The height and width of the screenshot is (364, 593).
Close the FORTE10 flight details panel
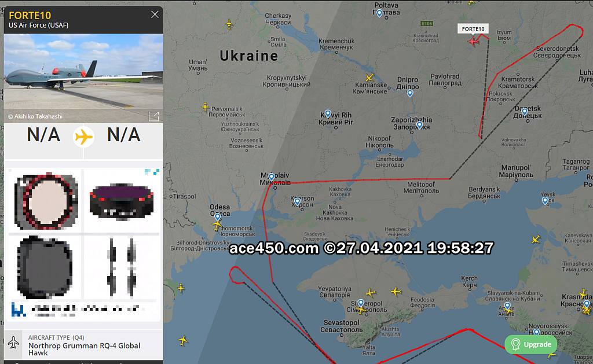click(155, 14)
